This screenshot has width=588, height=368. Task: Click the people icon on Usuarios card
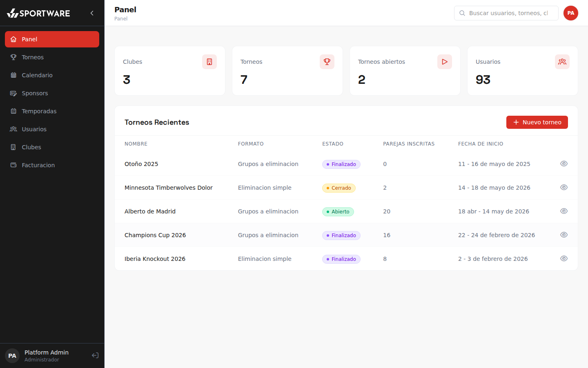[562, 62]
